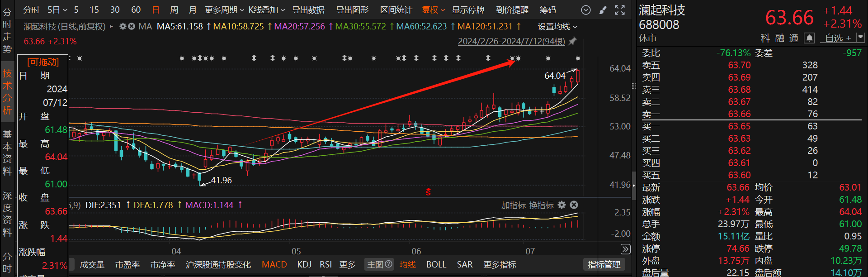Set price alert with bell icon
This screenshot has height=277, width=868.
coord(809,38)
